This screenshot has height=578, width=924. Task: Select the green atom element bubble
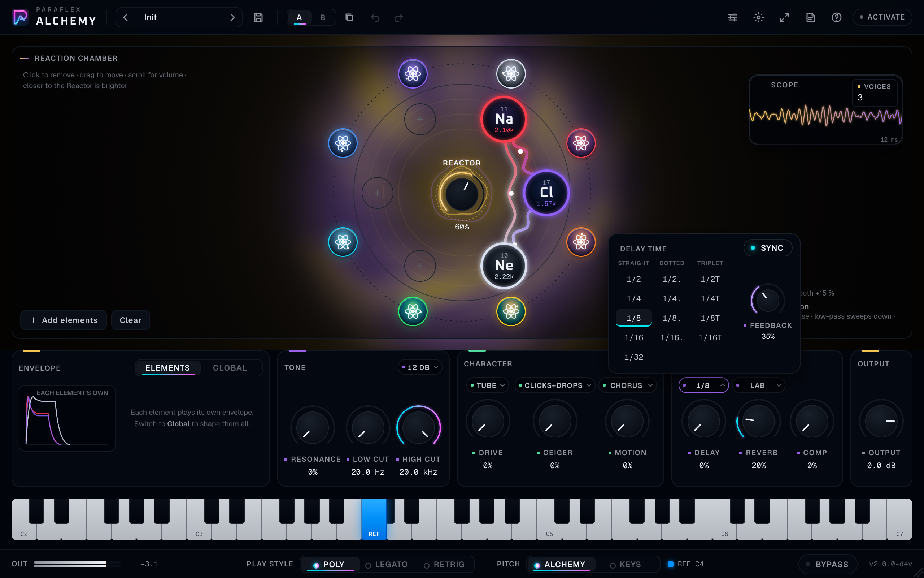coord(413,311)
